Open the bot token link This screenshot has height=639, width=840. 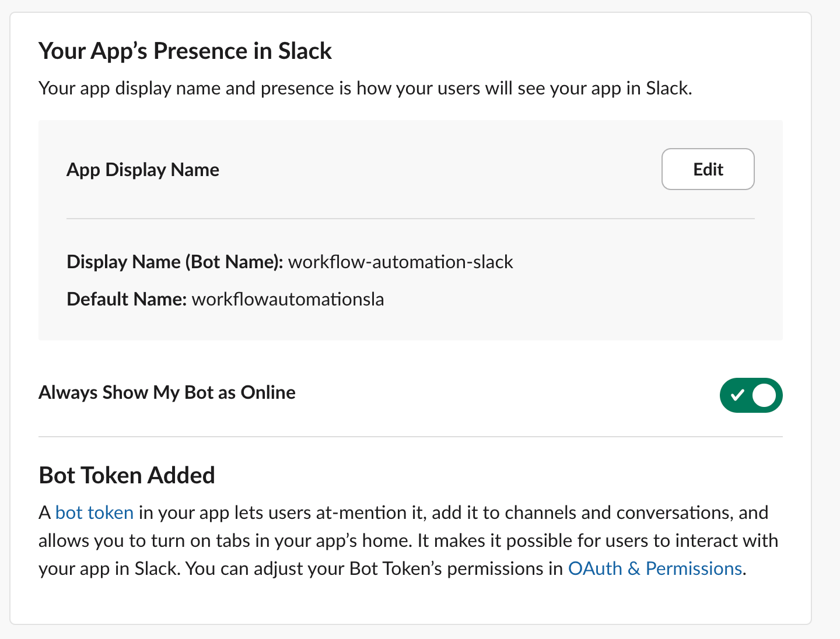pos(93,512)
